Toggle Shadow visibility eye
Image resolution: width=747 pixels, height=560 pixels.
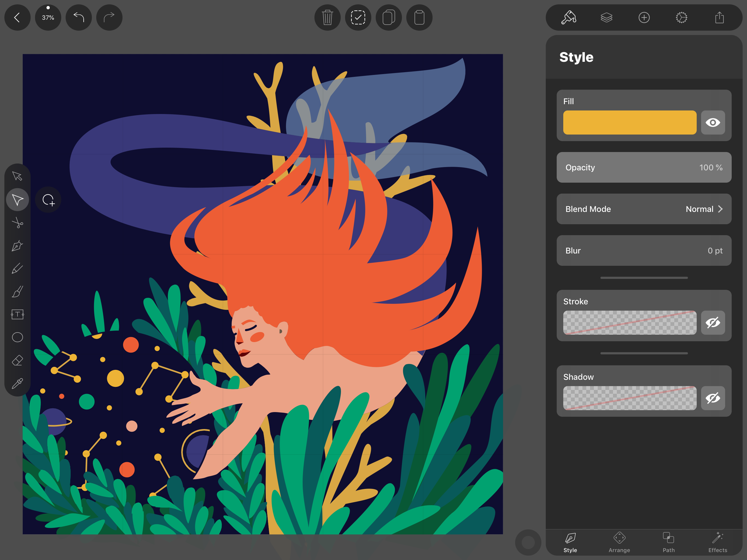713,398
